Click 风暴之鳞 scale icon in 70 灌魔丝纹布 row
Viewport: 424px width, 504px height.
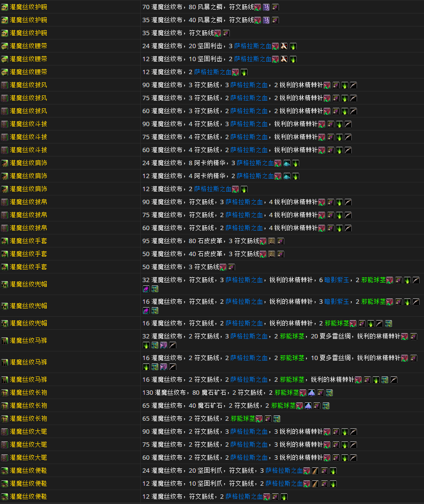point(266,7)
